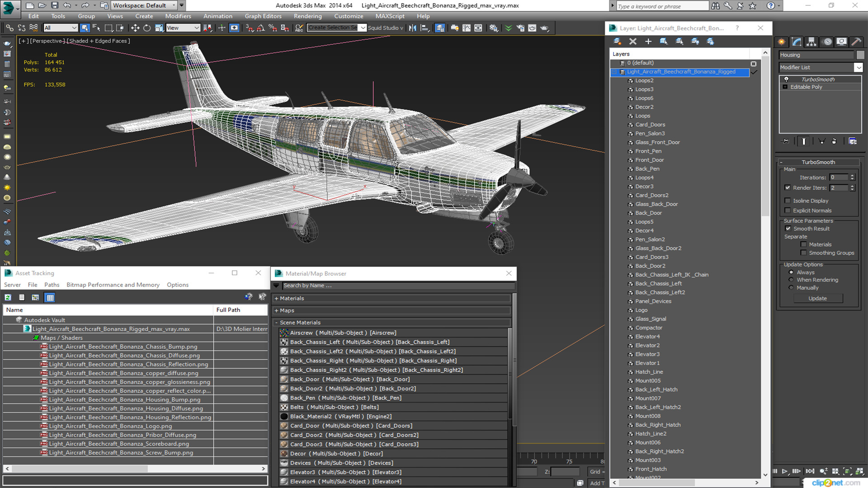Open the Rendering menu
The width and height of the screenshot is (868, 488).
pyautogui.click(x=307, y=16)
